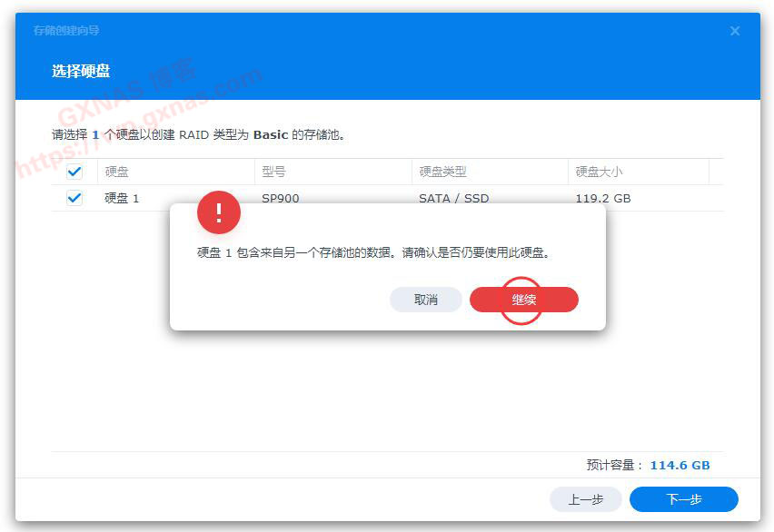This screenshot has width=774, height=532.
Task: Toggle the select-all checkbox in the table header
Action: click(74, 172)
